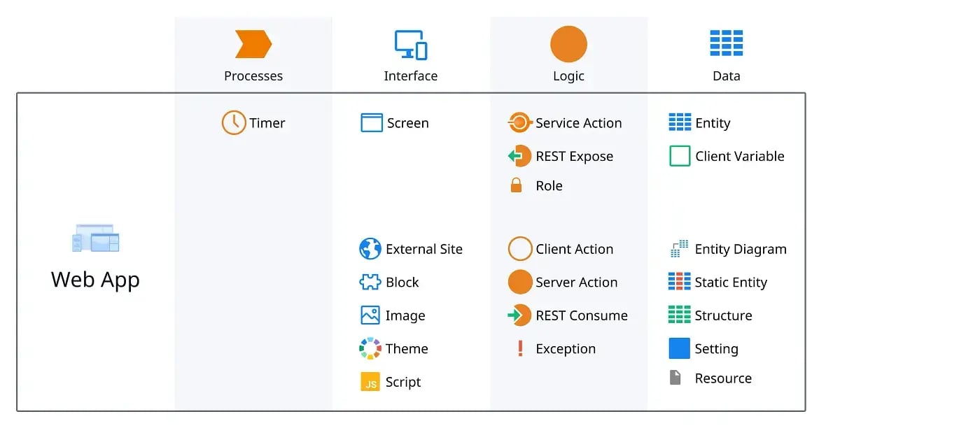Click the Role padlock icon
Viewport: 980px width, 428px height.
coord(517,185)
